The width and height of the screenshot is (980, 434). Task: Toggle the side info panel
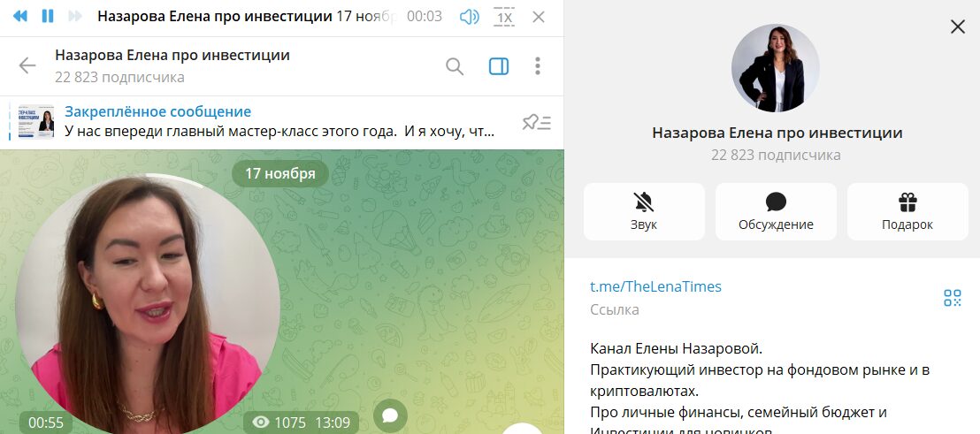(499, 66)
